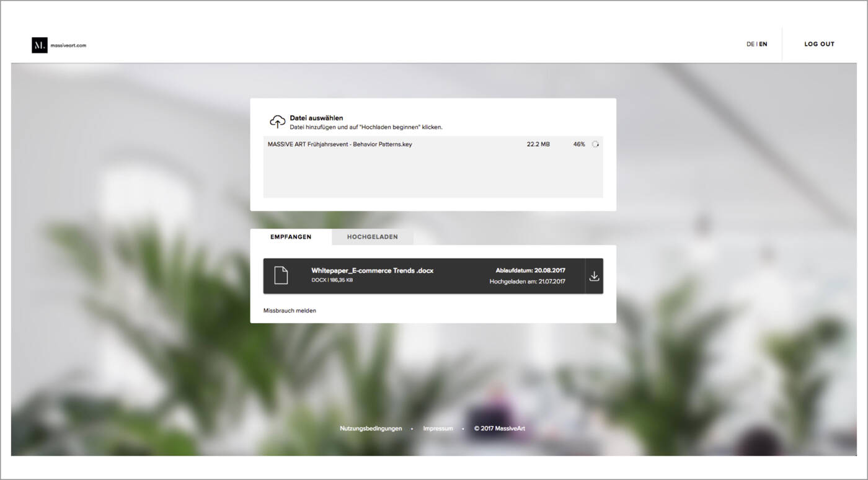This screenshot has height=480, width=868.
Task: Download the Whitepaper file via arrow icon
Action: (x=594, y=276)
